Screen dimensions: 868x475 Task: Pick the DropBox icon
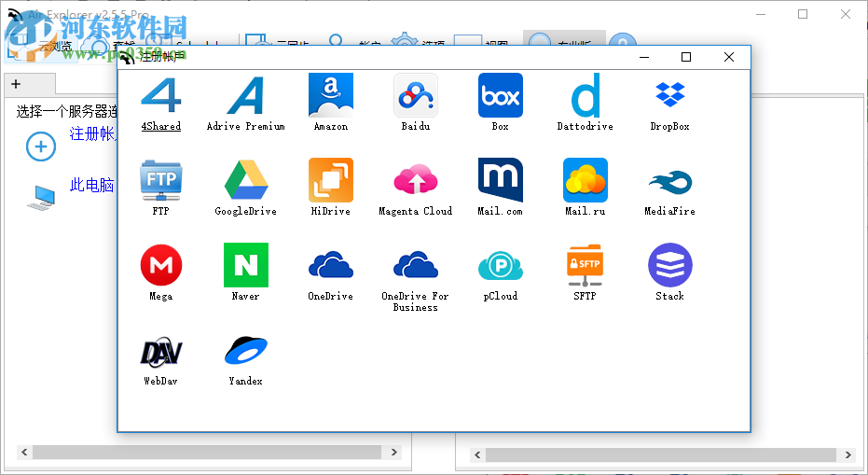click(669, 94)
